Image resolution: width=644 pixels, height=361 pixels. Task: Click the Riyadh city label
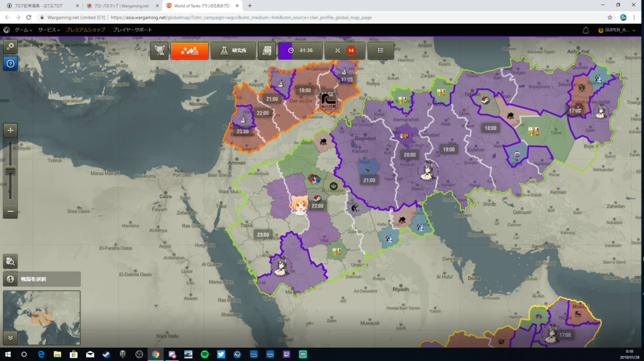click(401, 289)
